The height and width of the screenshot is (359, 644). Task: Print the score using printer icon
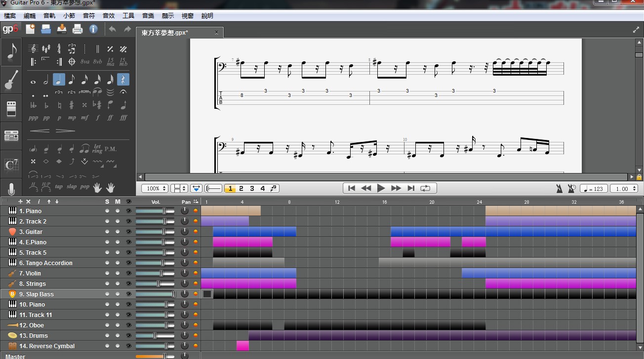click(78, 29)
